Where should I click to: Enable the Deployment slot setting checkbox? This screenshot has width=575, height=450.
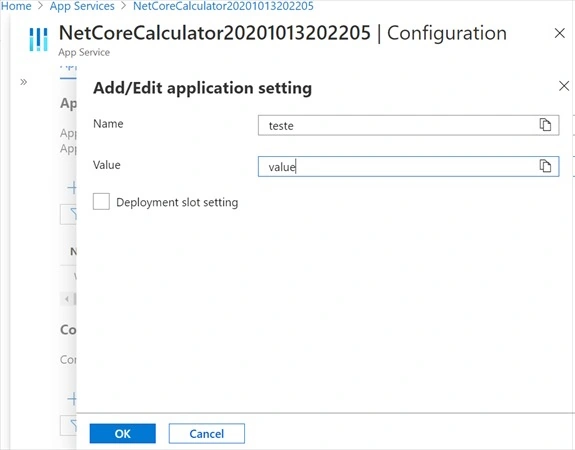(101, 201)
